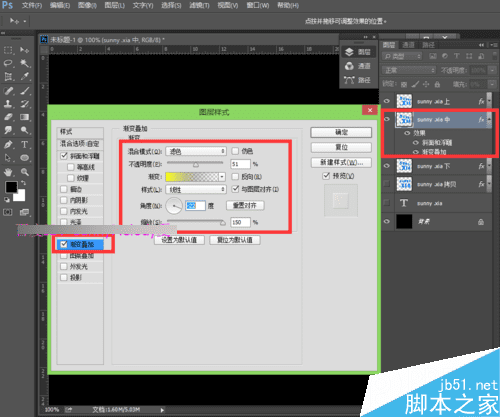Select the Eraser tool
500x417 pixels.
coord(8,117)
